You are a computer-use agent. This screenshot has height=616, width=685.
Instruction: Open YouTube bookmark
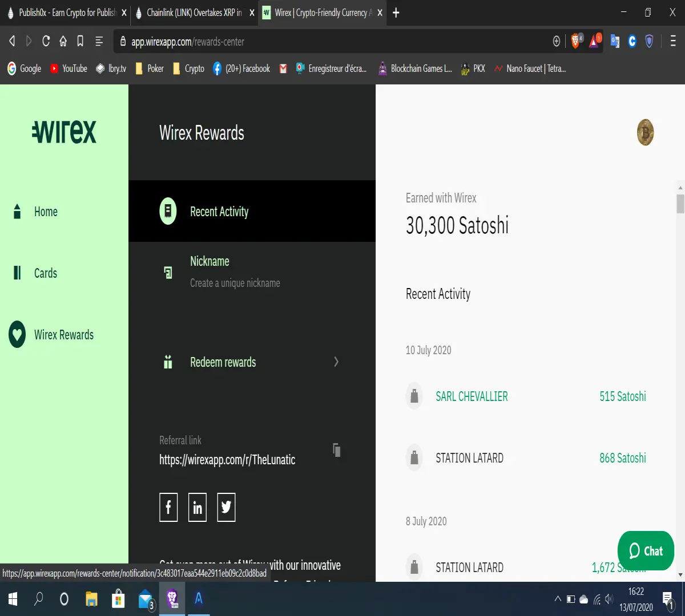(68, 68)
